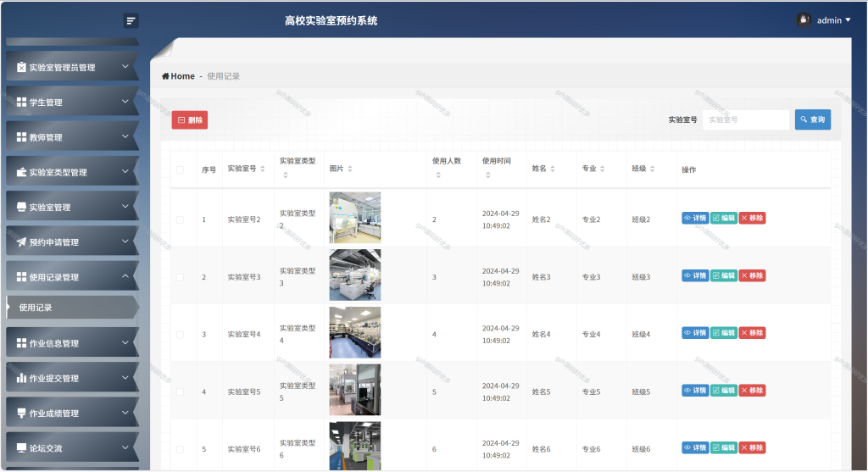Expand the 实验室管理员管理 menu chevron

(125, 66)
